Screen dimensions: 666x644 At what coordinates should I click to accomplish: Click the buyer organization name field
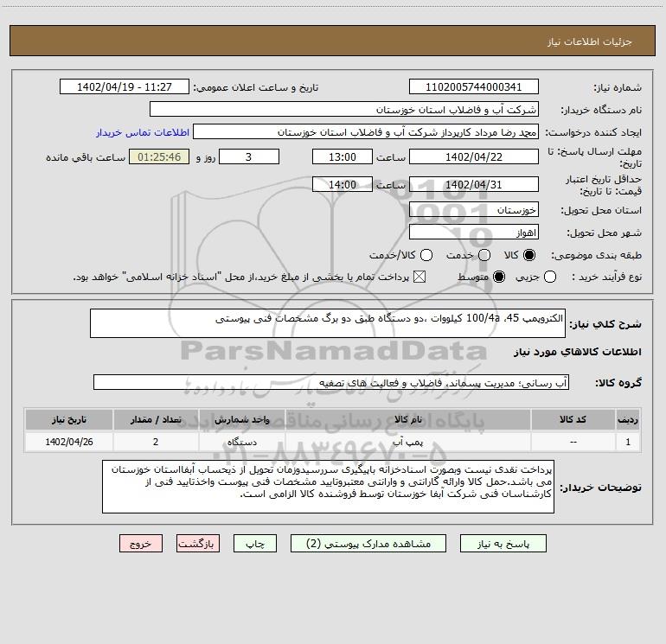click(x=344, y=110)
